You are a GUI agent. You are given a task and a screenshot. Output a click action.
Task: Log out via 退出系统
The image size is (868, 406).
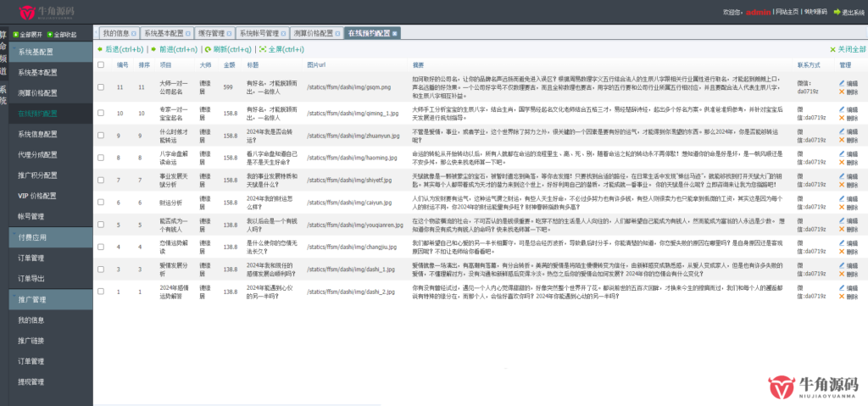tap(849, 12)
